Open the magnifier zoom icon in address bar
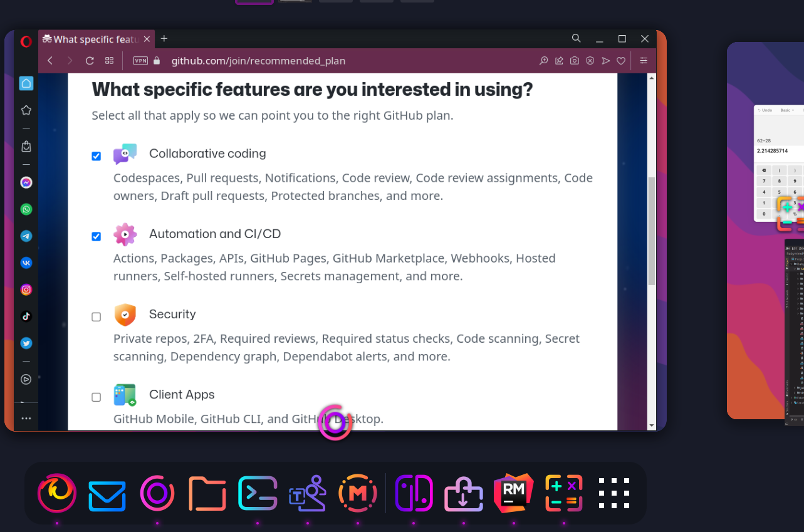 (x=543, y=61)
